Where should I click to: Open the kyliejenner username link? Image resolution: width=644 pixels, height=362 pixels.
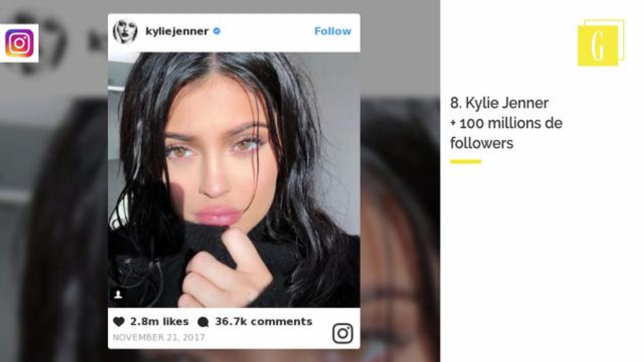177,31
